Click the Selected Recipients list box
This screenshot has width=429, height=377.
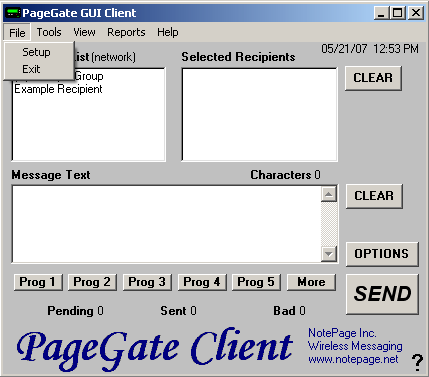point(259,115)
